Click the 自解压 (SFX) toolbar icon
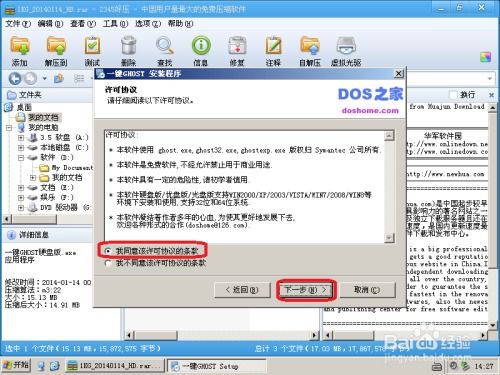 click(x=310, y=51)
